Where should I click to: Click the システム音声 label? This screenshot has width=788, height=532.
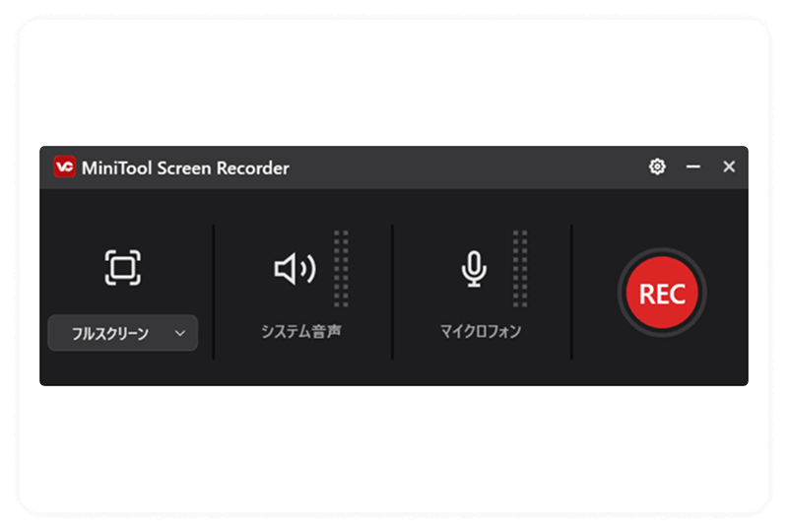(301, 331)
